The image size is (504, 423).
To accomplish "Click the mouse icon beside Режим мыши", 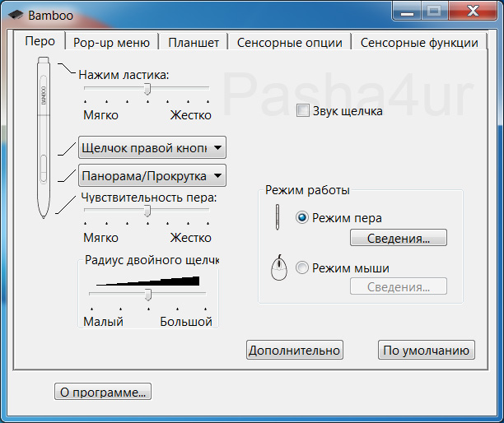I will (x=279, y=267).
